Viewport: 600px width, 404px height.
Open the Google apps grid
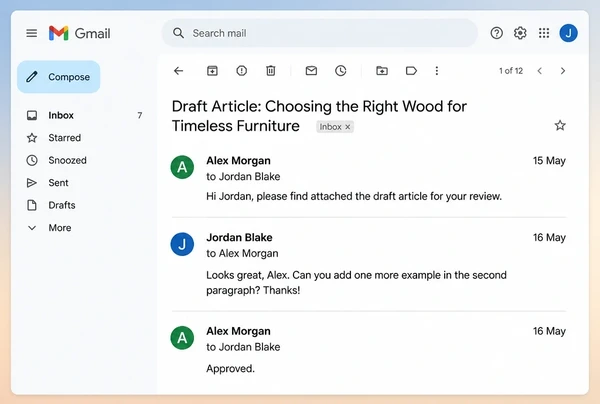point(544,33)
